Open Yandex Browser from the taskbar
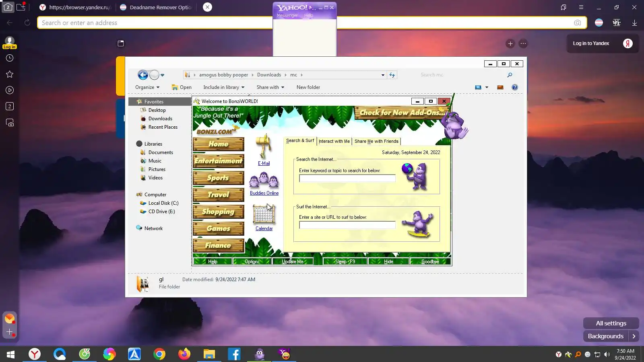 [x=35, y=354]
